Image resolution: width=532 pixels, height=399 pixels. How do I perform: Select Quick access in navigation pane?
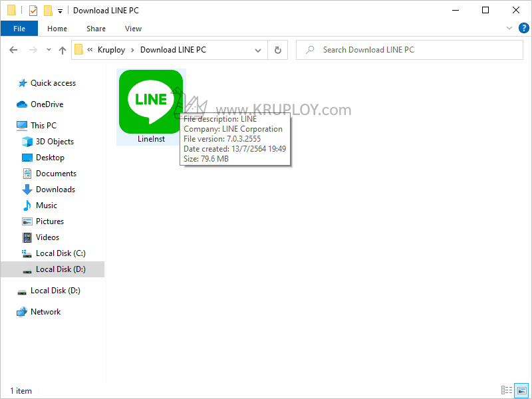tap(53, 83)
